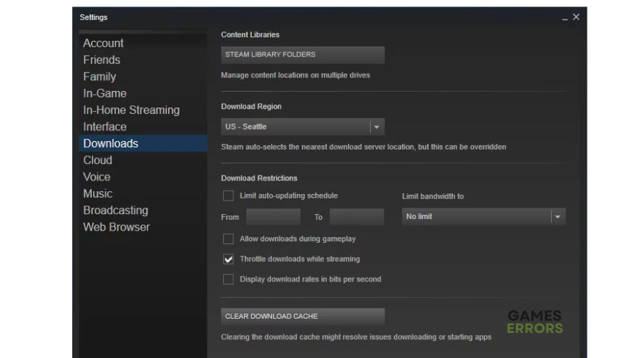
Task: Open the No limit bandwidth dropdown
Action: point(484,217)
